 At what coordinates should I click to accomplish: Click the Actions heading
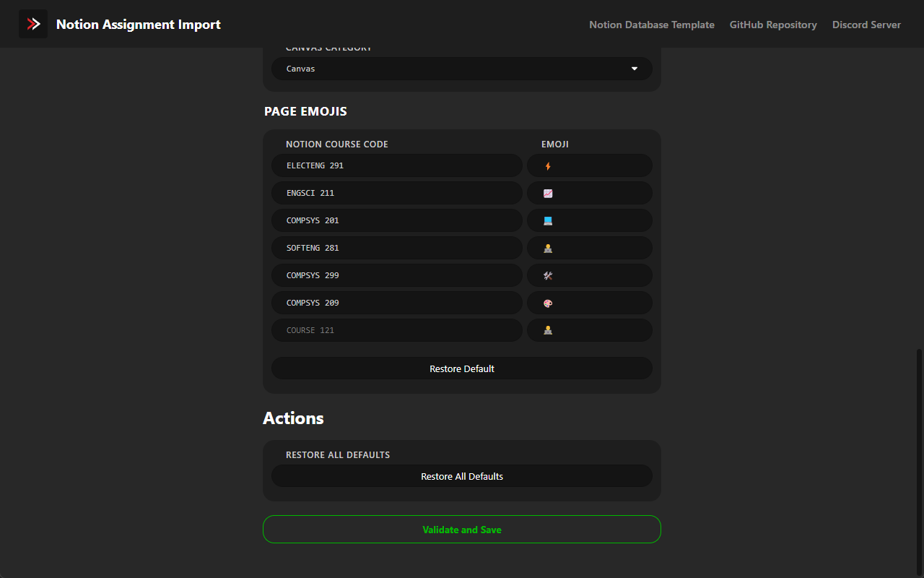coord(293,418)
